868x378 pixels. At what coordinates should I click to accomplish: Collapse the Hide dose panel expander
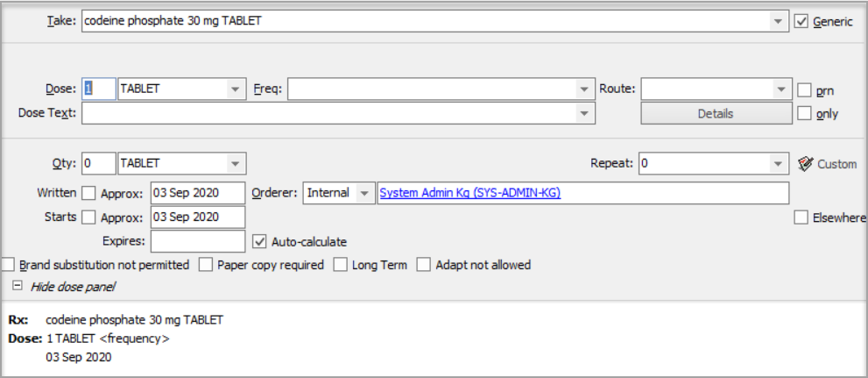pyautogui.click(x=17, y=286)
